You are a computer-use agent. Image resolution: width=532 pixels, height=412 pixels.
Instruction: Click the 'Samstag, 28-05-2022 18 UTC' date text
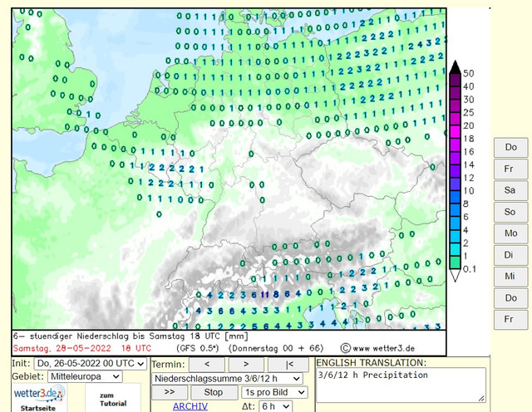click(82, 349)
